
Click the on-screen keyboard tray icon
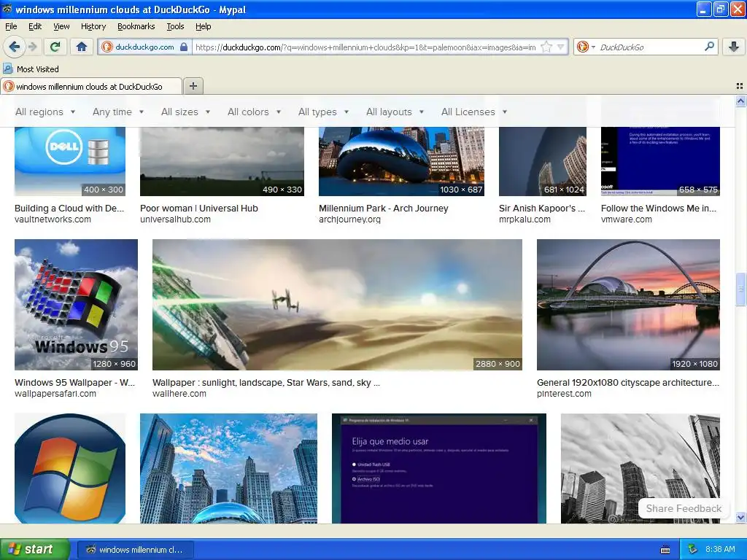point(665,550)
